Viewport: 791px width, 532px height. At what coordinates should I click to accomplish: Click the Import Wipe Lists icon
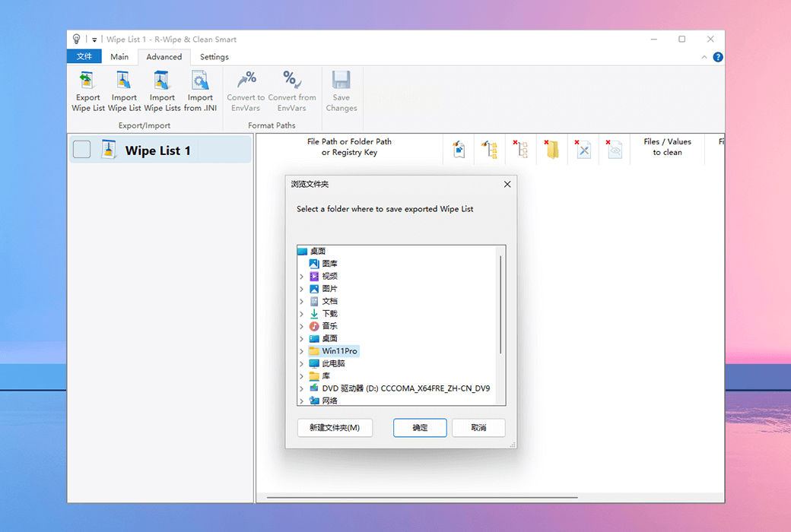click(162, 81)
